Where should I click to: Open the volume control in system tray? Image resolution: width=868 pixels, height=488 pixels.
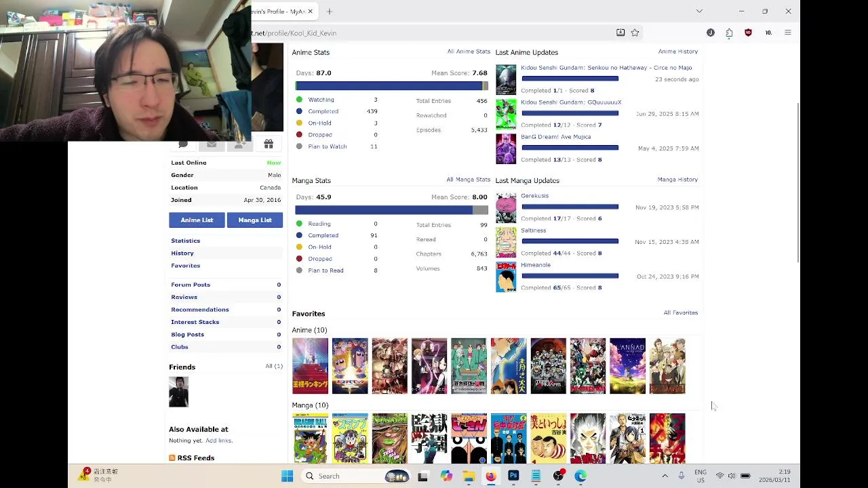coord(732,476)
